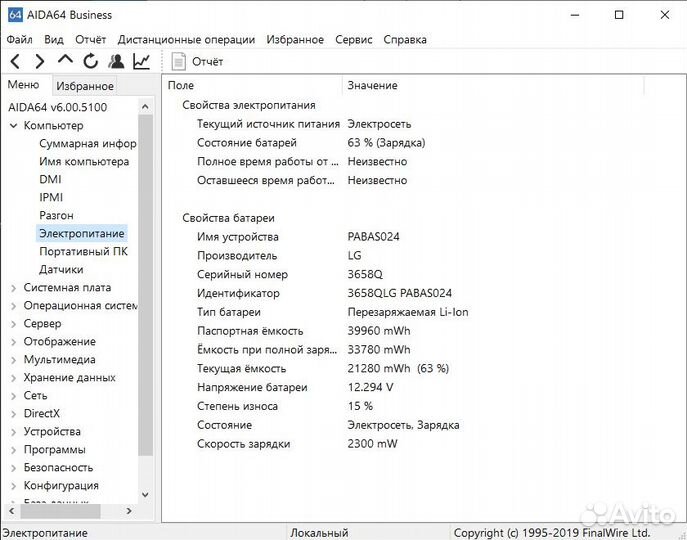
Task: Click the tree scrollbar up arrow
Action: tap(145, 107)
